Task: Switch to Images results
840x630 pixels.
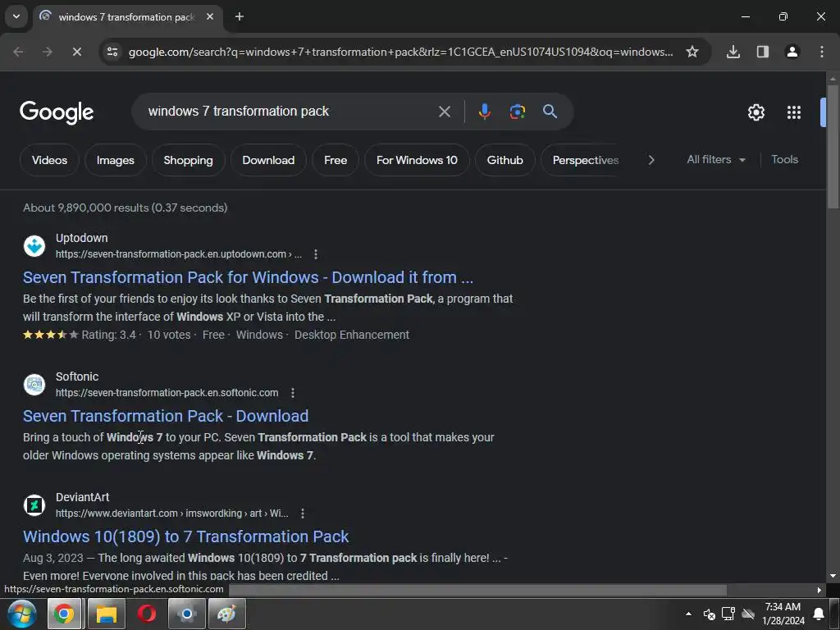Action: click(x=115, y=160)
